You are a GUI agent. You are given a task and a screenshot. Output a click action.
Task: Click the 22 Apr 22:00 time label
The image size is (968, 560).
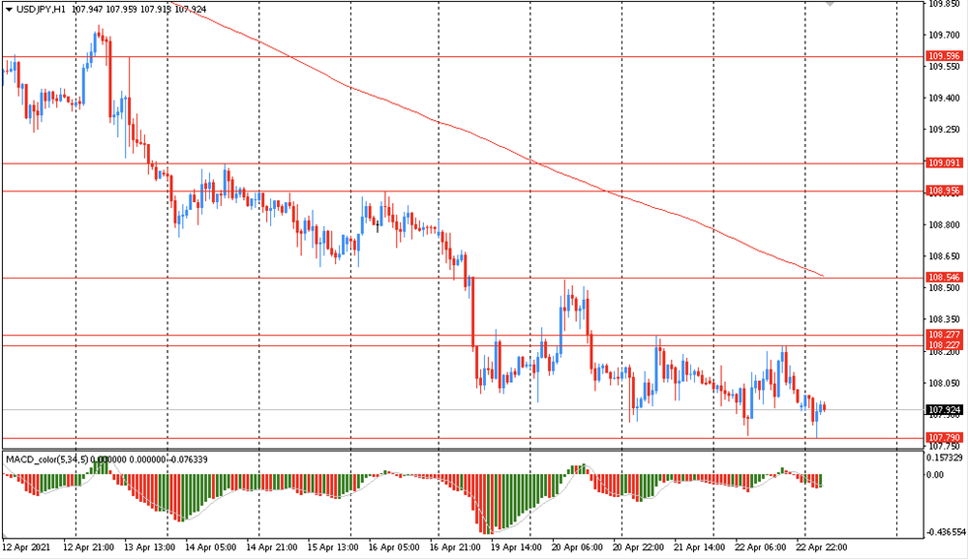pos(822,547)
